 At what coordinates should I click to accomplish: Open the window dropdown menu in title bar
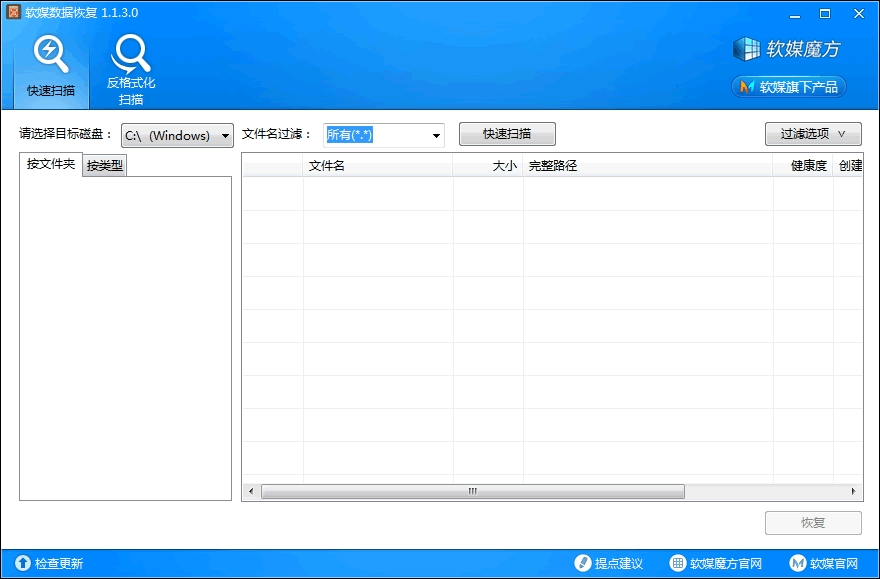(x=796, y=14)
